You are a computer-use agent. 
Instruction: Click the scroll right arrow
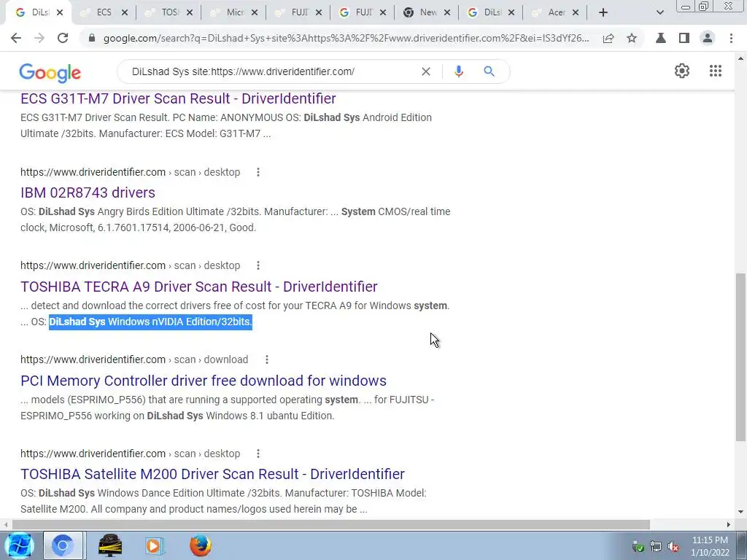pyautogui.click(x=729, y=524)
